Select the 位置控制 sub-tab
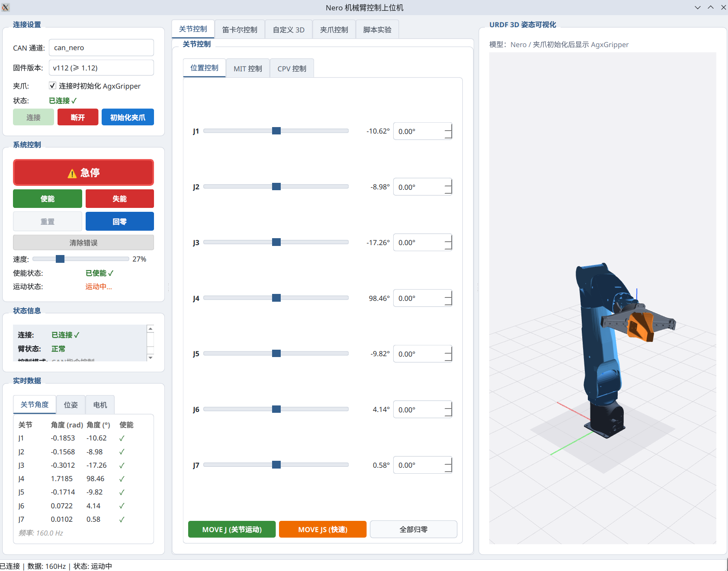The height and width of the screenshot is (571, 728). [204, 68]
